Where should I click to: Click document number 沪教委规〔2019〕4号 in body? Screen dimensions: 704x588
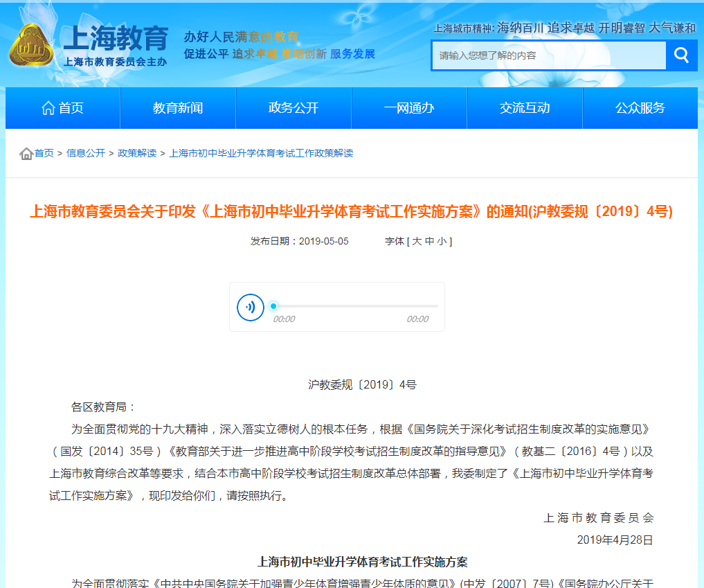pos(362,385)
